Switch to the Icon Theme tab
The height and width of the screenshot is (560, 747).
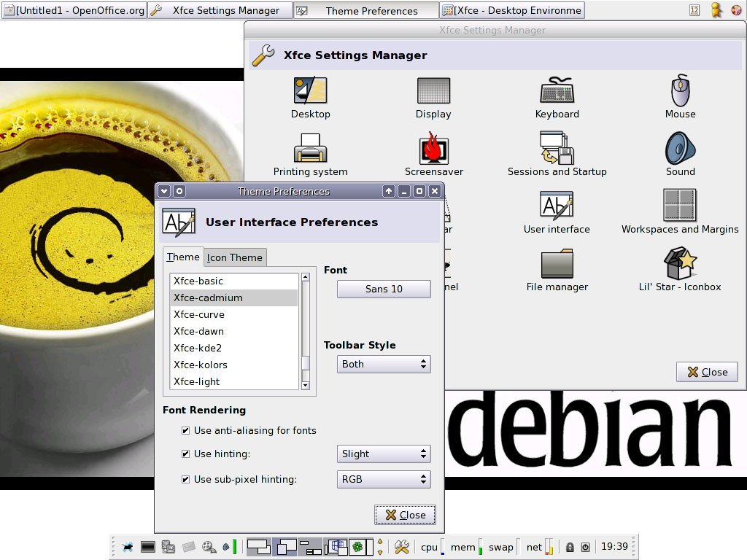[x=235, y=257]
